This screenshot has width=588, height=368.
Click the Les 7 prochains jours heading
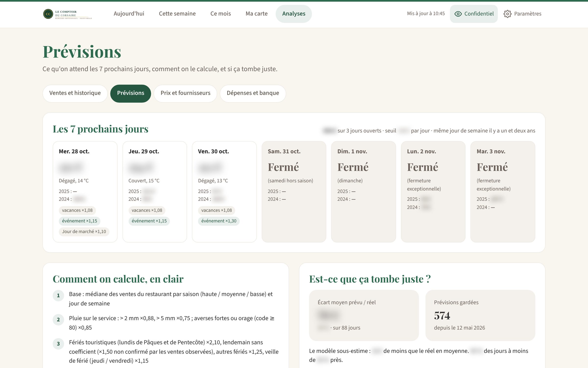(100, 129)
